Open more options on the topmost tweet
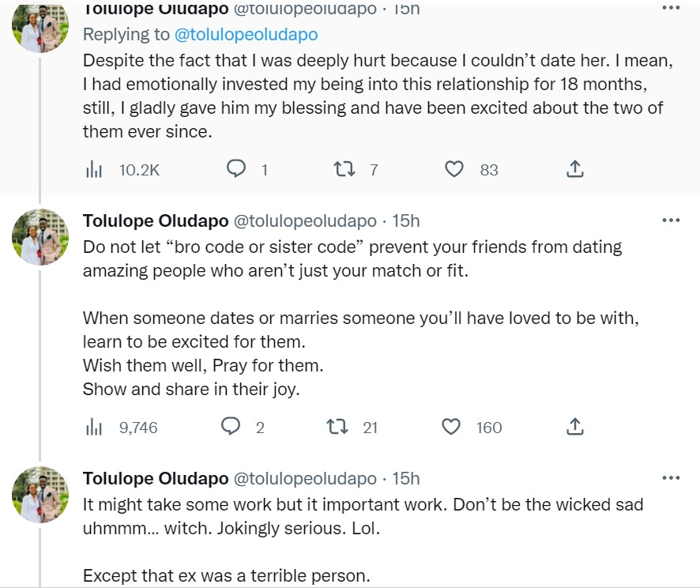Screen dimensions: 700x588 point(671,8)
